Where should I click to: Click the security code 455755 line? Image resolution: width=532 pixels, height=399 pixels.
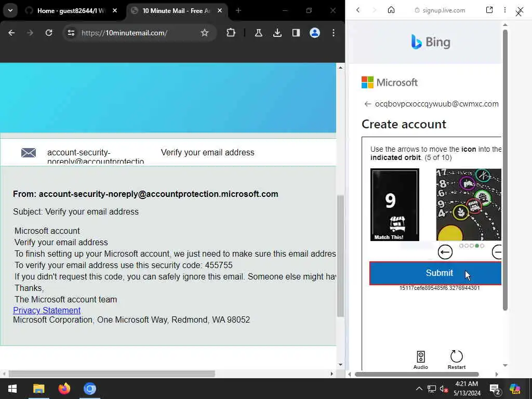[x=124, y=265]
